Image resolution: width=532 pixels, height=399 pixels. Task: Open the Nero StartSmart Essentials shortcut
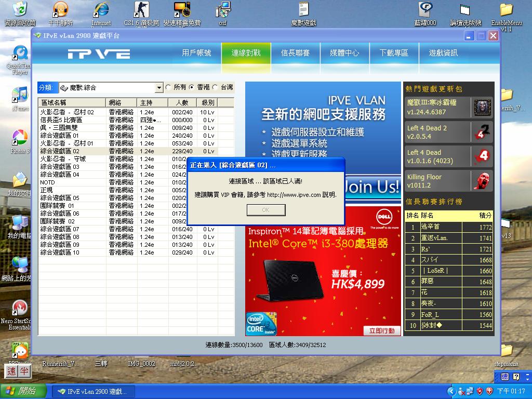[x=19, y=309]
